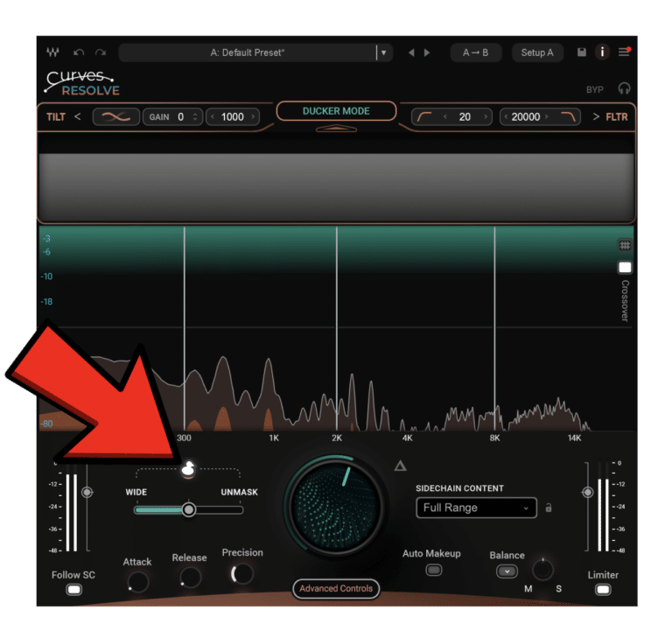Click the Attack knob
The image size is (672, 638).
138,582
